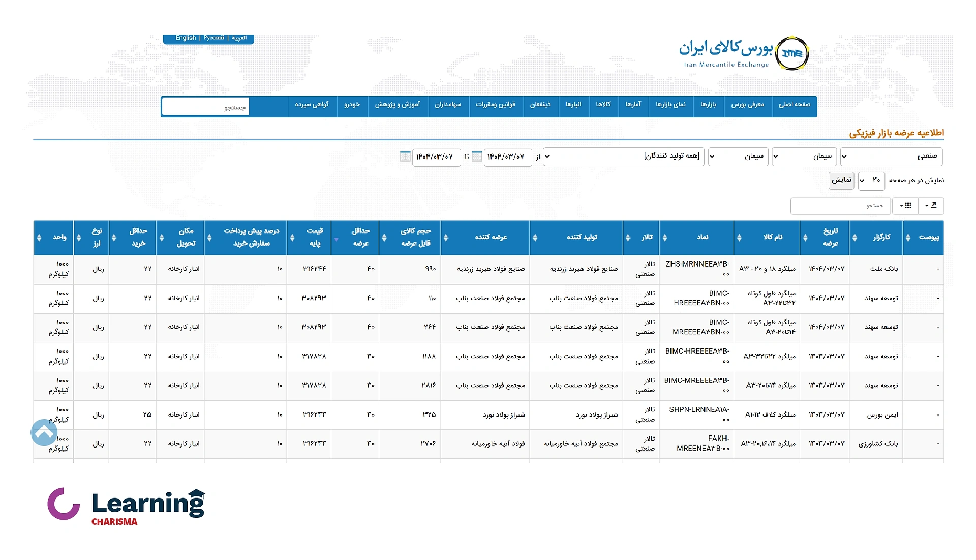Click the SHPN-LRNNEA1A-00 symbol cell
Viewport: 976px width, 560px height.
(697, 415)
